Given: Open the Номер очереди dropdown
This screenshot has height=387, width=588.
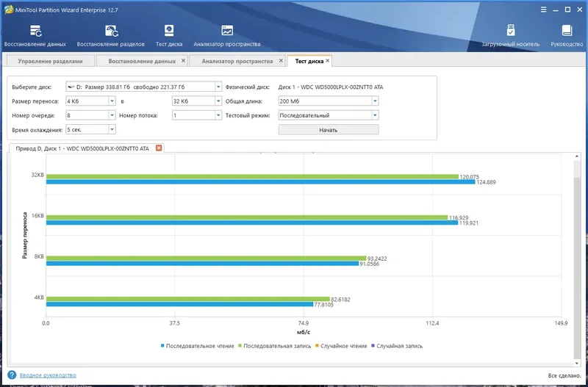Looking at the screenshot, I should click(x=112, y=115).
